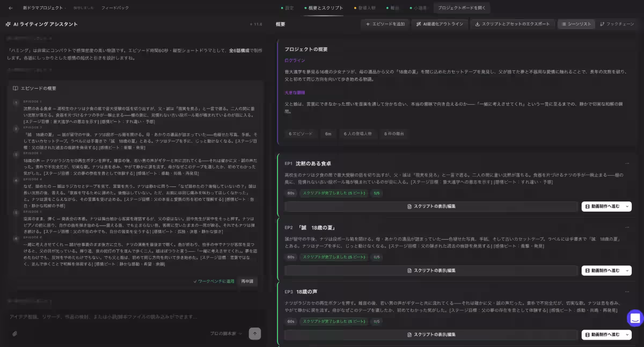This screenshot has height=347, width=644.
Task: Click the plus icon in エピソードを追加
Action: click(368, 24)
